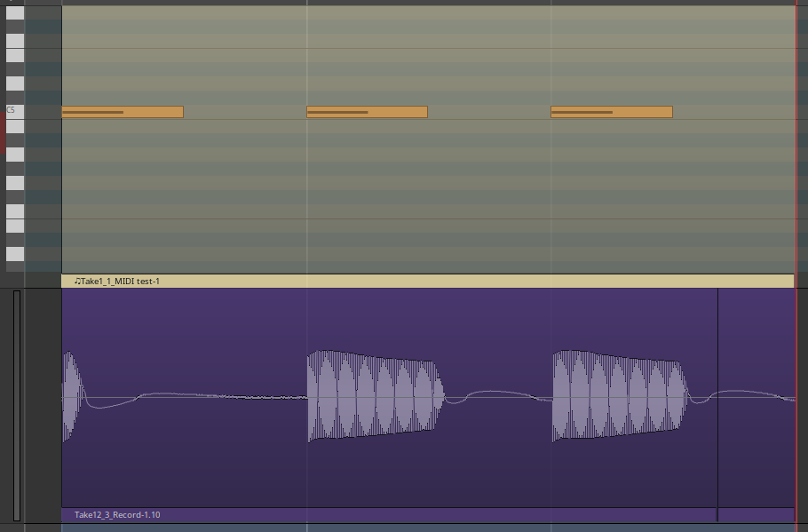Click the third audio waveform burst
The height and width of the screenshot is (532, 808).
click(x=619, y=396)
